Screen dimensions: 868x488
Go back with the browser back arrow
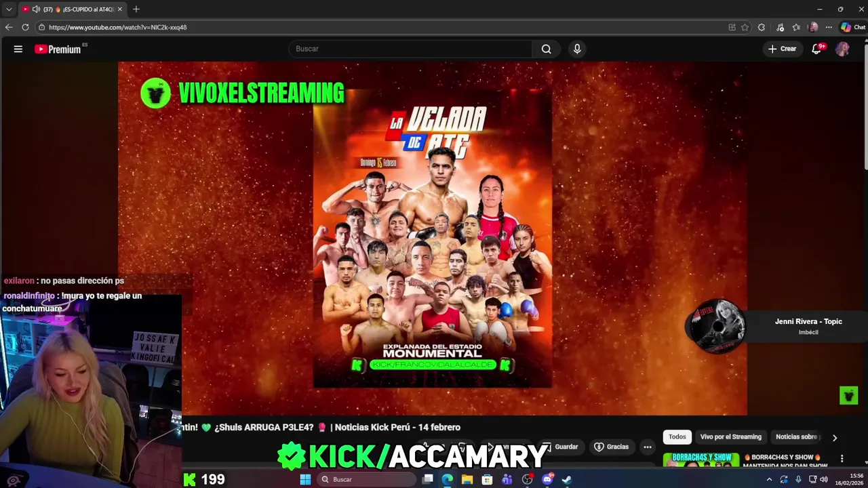[9, 27]
